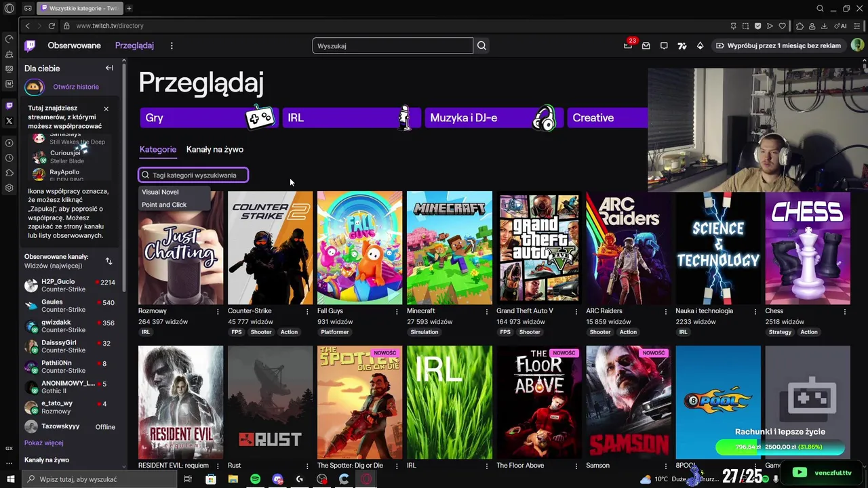Viewport: 868px width, 488px height.
Task: Open File Explorer from the taskbar
Action: pyautogui.click(x=233, y=479)
